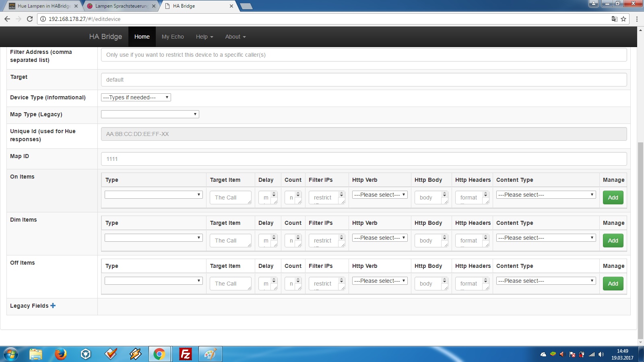Focus the Map ID input field
Image resolution: width=644 pixels, height=362 pixels.
[x=364, y=159]
